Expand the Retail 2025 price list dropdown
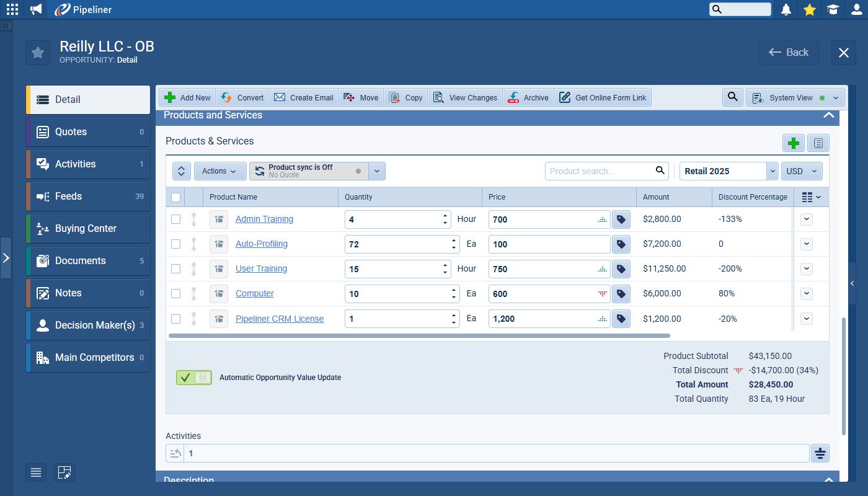This screenshot has height=496, width=868. [x=772, y=171]
